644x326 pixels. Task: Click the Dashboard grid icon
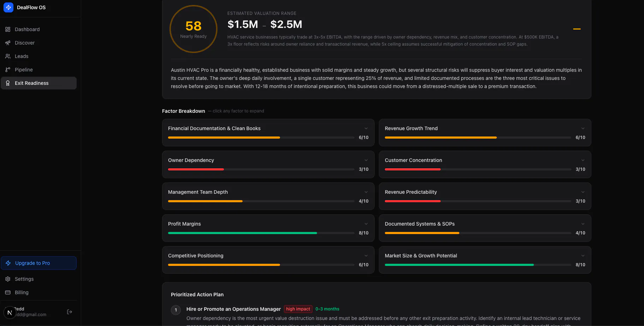8,29
